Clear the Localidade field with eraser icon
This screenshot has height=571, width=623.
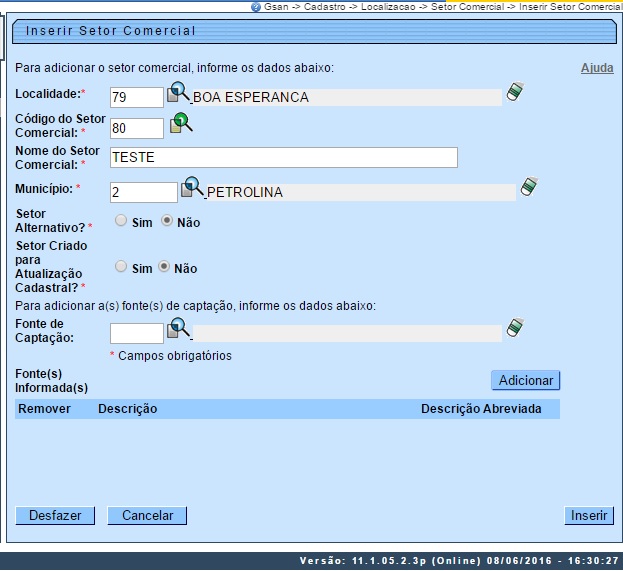pyautogui.click(x=514, y=93)
